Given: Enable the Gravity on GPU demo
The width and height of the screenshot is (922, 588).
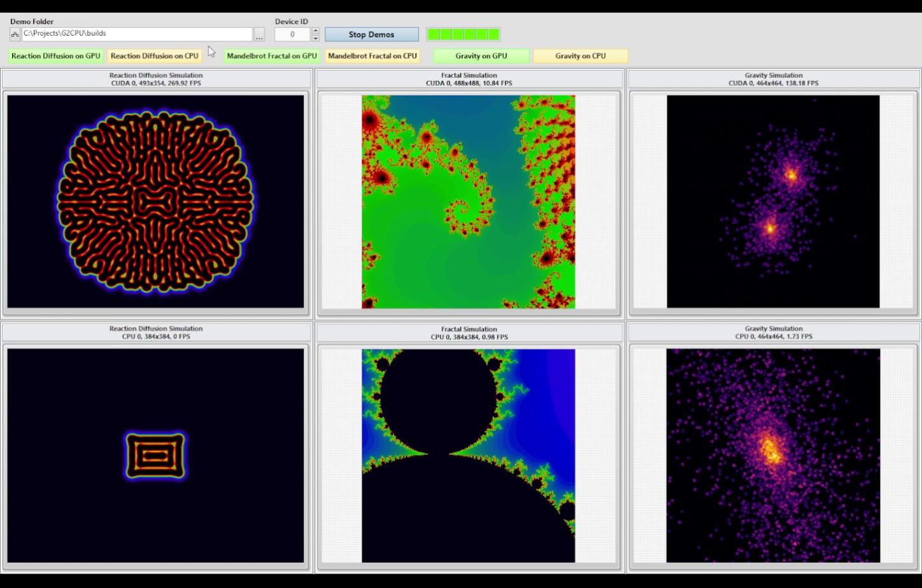Looking at the screenshot, I should pyautogui.click(x=481, y=56).
